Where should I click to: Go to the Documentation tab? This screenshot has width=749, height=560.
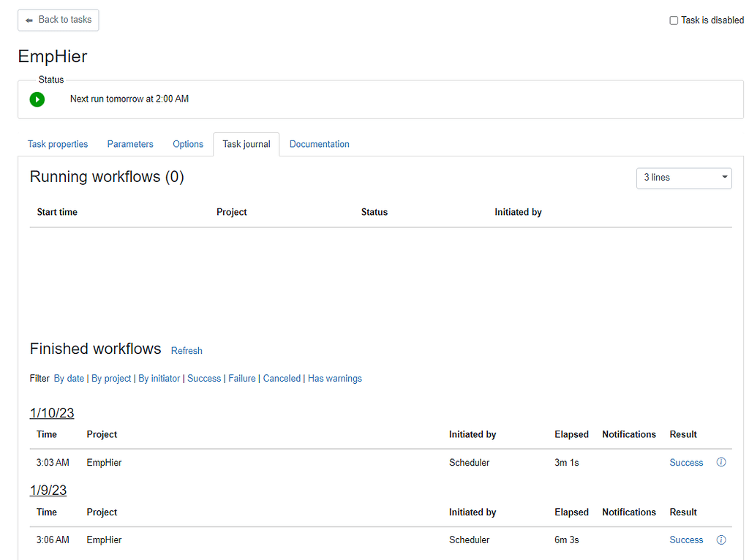click(319, 144)
